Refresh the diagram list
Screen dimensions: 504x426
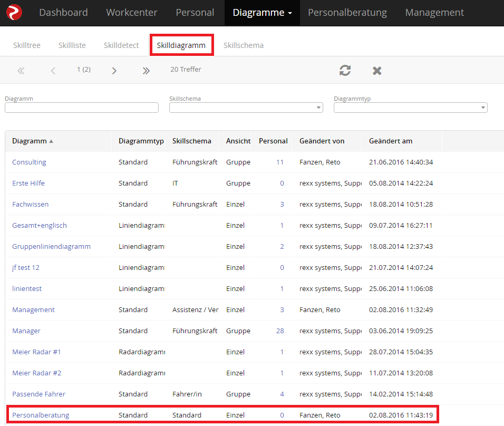[345, 71]
